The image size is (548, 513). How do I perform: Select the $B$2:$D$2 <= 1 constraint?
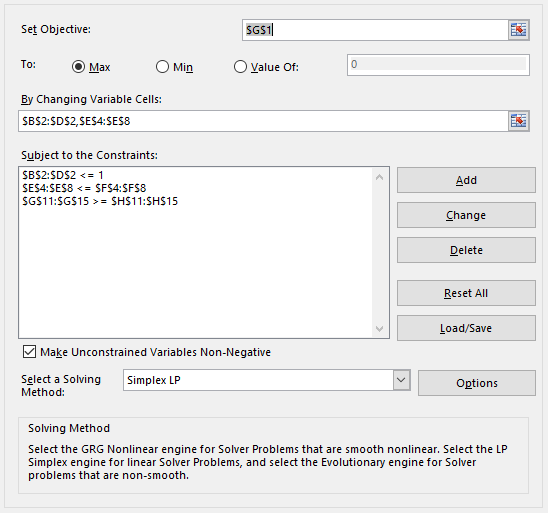click(63, 175)
